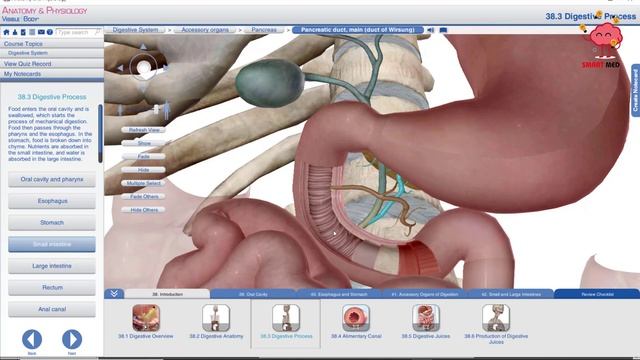Rotate the model down with arrow
The height and width of the screenshot is (360, 640).
(x=143, y=88)
